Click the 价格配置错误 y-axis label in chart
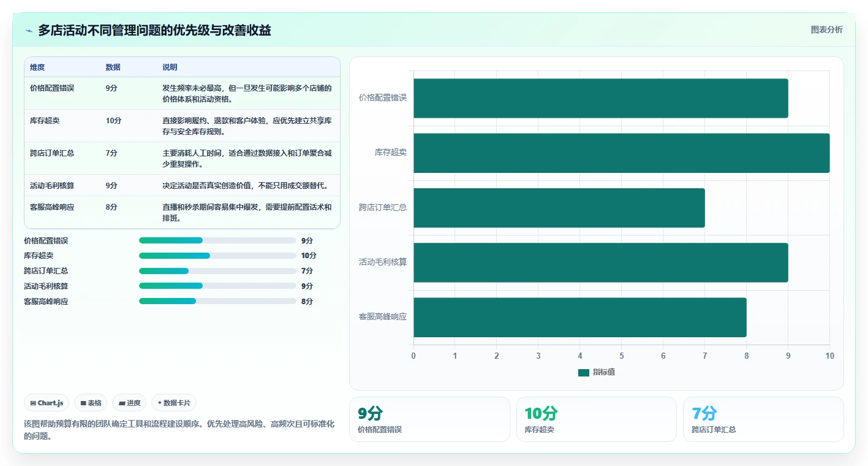868x466 pixels. [383, 98]
